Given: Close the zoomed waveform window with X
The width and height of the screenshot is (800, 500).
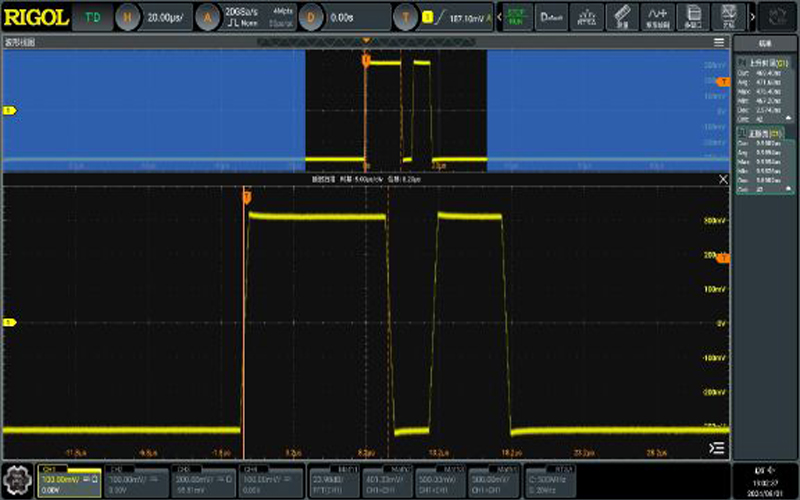Looking at the screenshot, I should [724, 179].
